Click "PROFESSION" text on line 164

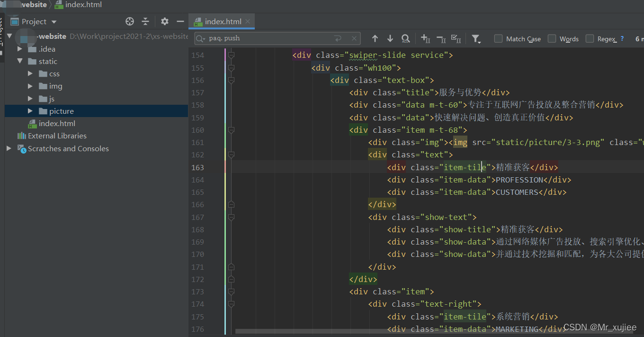pyautogui.click(x=519, y=180)
